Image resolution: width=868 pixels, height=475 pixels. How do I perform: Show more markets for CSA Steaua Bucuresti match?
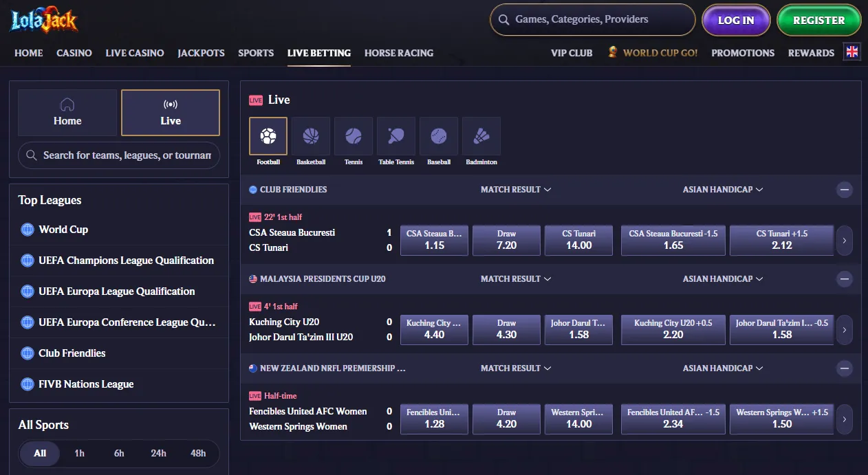coord(844,241)
